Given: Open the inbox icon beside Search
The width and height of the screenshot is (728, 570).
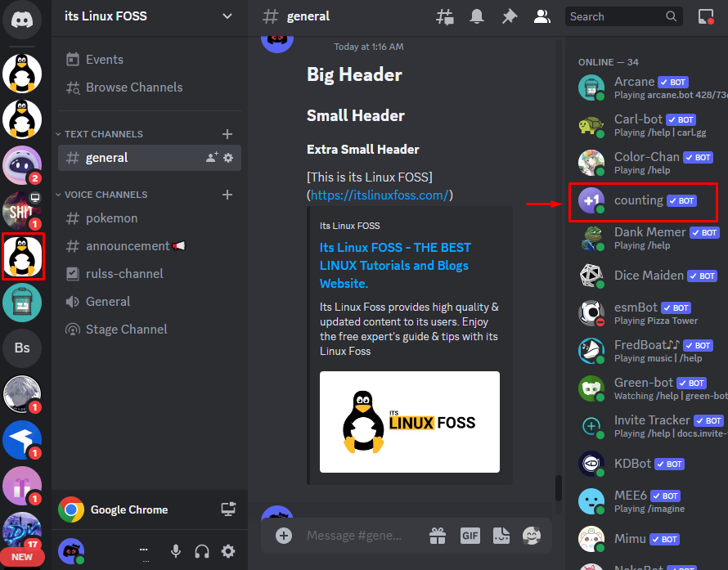Looking at the screenshot, I should [706, 16].
